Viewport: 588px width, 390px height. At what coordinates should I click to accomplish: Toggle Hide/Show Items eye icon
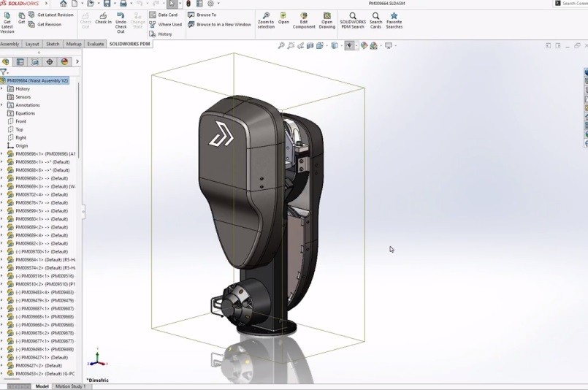click(349, 46)
